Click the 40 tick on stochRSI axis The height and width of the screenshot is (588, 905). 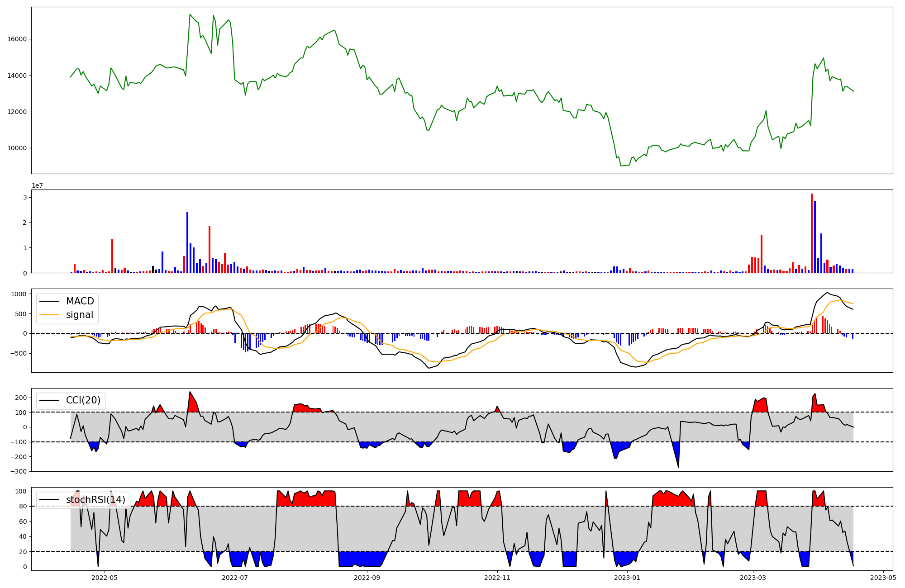tap(23, 537)
